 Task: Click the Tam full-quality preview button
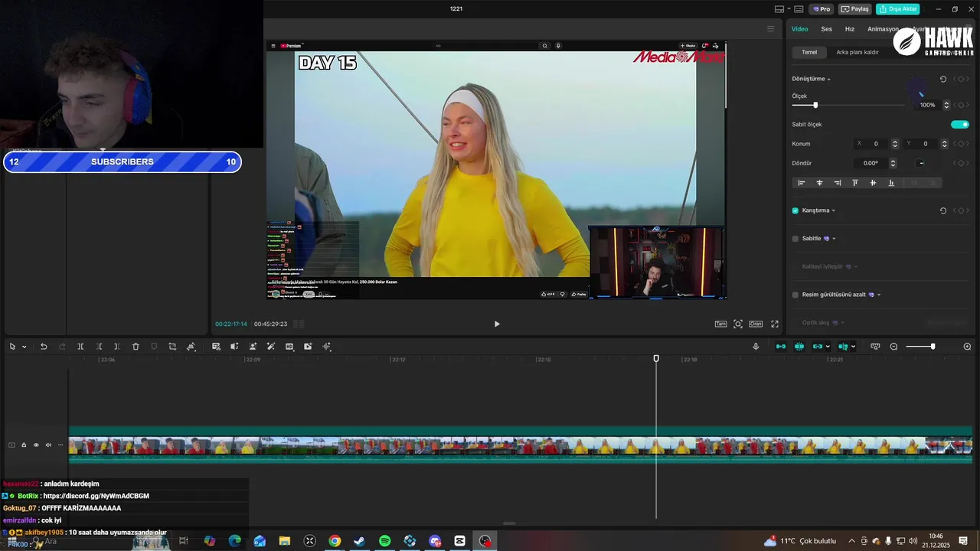pos(720,324)
